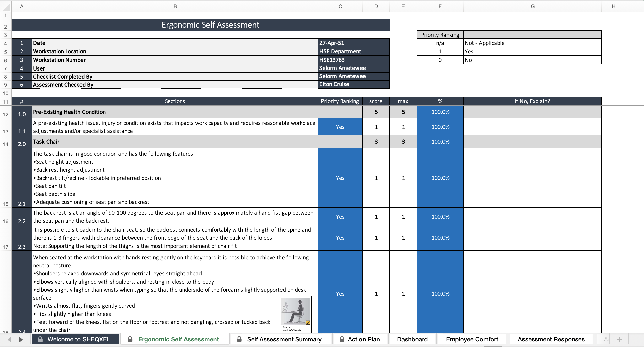
Task: Select score 5 for Pre-Existing Health Condition
Action: pos(376,112)
